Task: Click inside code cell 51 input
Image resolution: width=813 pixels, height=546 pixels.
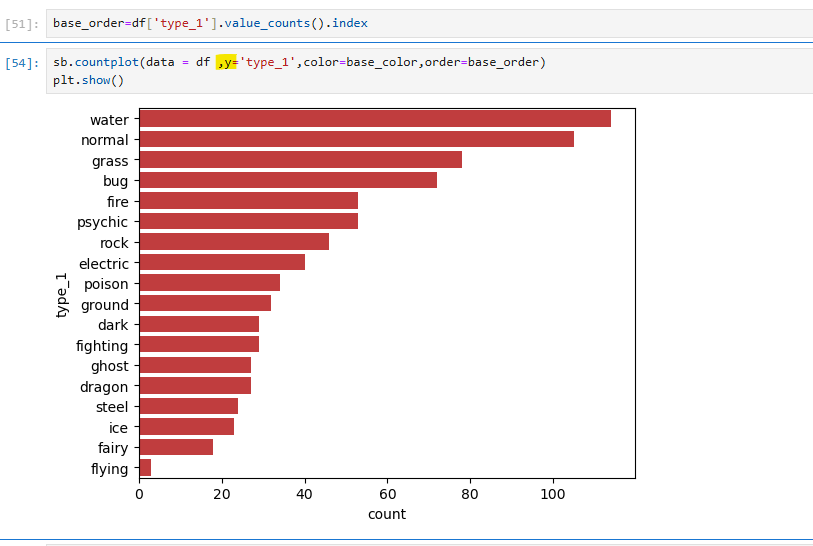Action: 429,23
